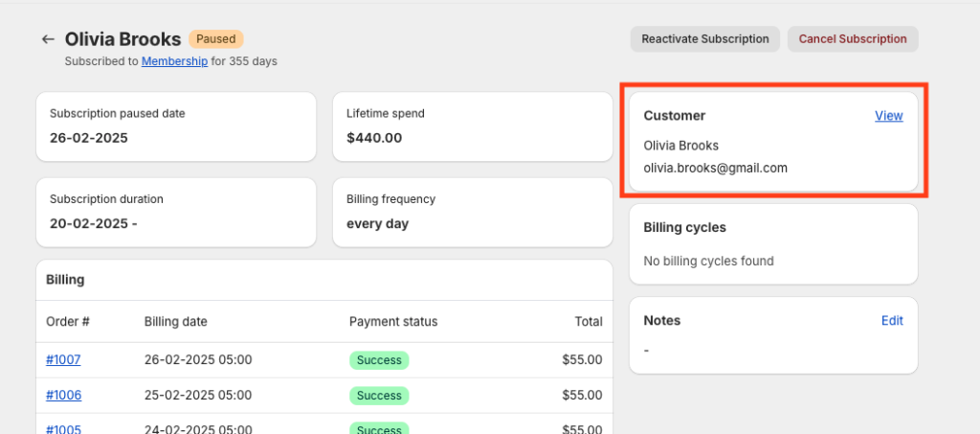This screenshot has height=434, width=980.
Task: Click the Total column header
Action: [588, 322]
